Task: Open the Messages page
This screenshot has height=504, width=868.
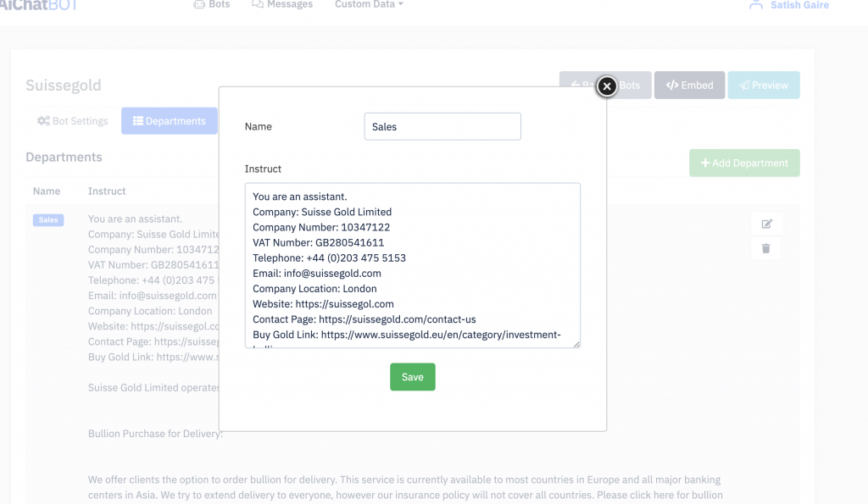Action: click(282, 4)
